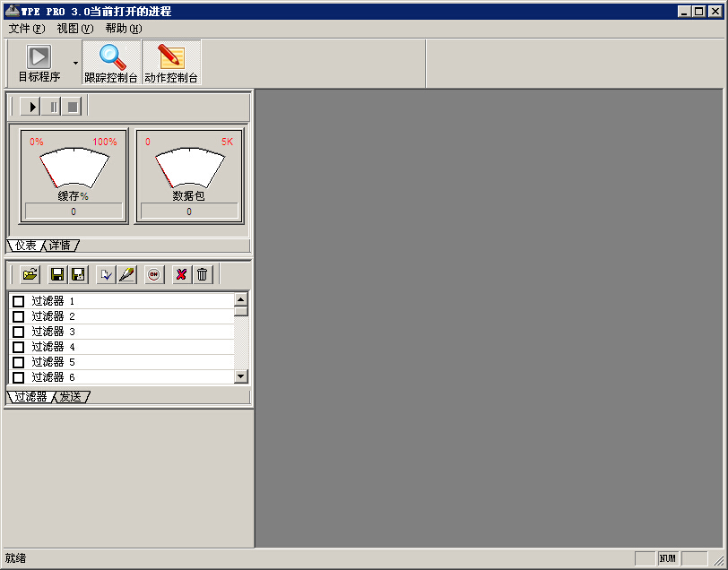Click the 缓存% gauge meter

pos(74,177)
